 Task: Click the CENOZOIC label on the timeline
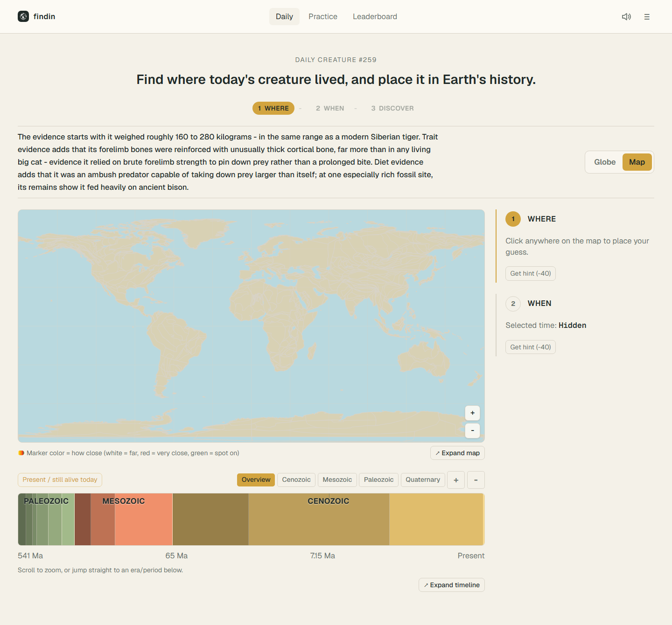click(x=329, y=501)
